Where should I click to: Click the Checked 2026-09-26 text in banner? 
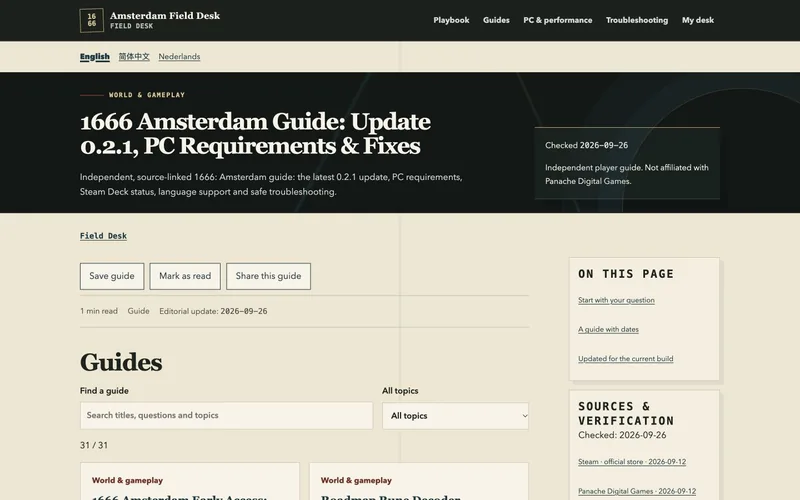pyautogui.click(x=586, y=145)
